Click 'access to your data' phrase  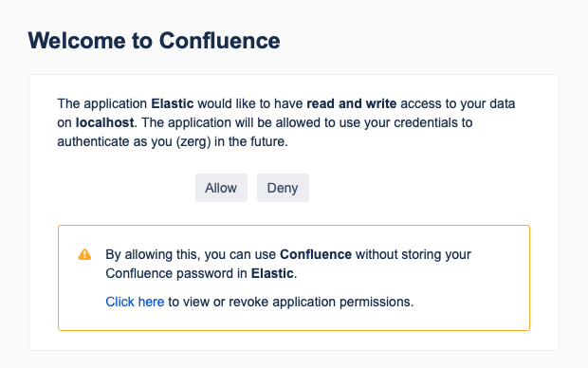point(458,103)
